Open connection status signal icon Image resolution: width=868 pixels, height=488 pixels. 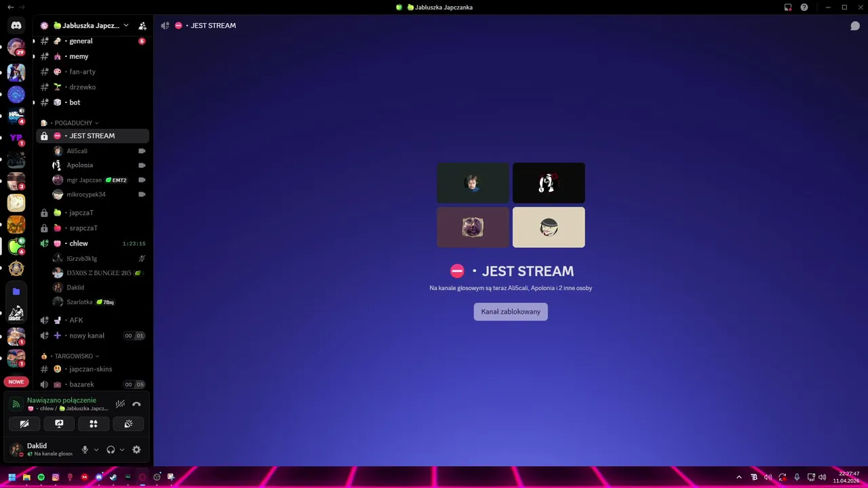(16, 404)
